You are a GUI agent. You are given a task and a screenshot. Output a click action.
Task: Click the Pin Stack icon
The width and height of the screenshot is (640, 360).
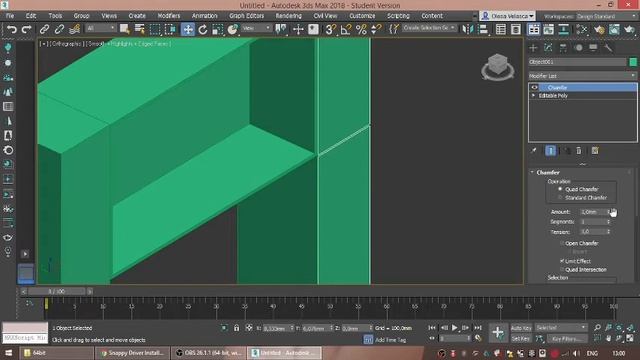click(533, 151)
